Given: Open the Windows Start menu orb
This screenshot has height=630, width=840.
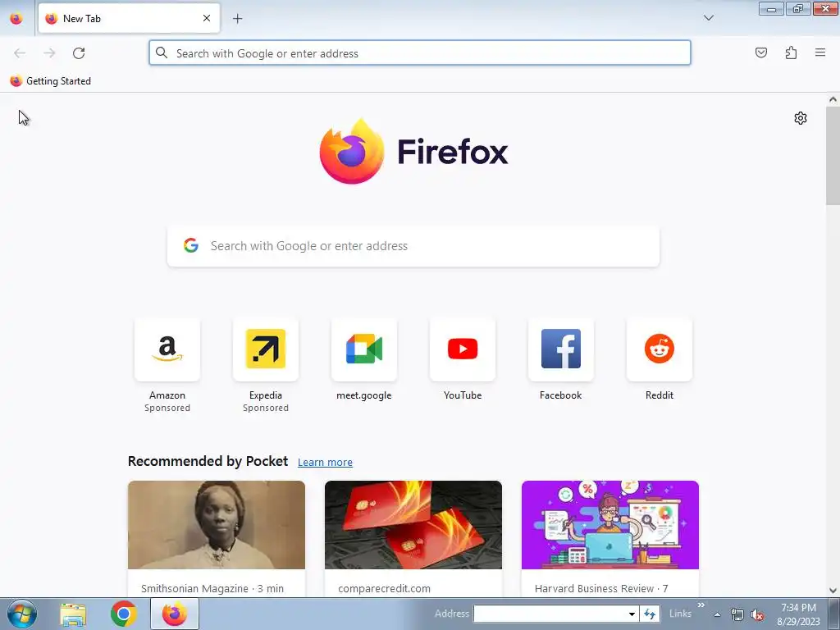Looking at the screenshot, I should 22,614.
